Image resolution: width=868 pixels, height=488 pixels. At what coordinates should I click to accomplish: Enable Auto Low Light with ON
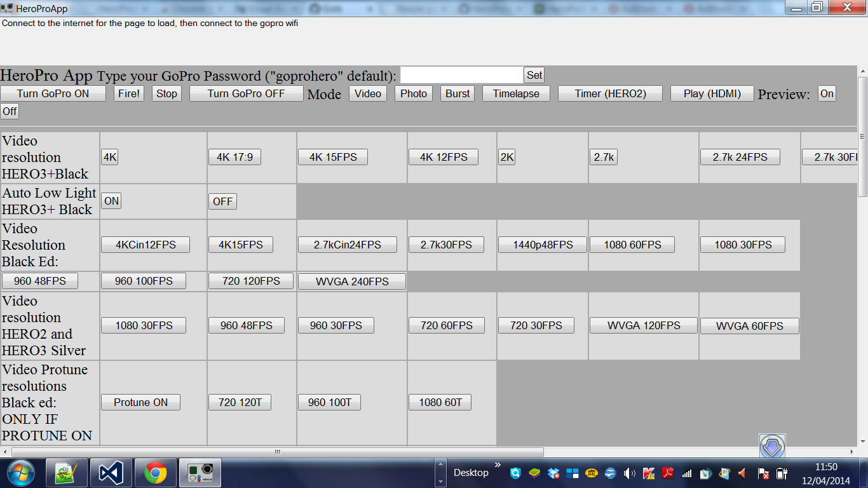click(x=111, y=201)
